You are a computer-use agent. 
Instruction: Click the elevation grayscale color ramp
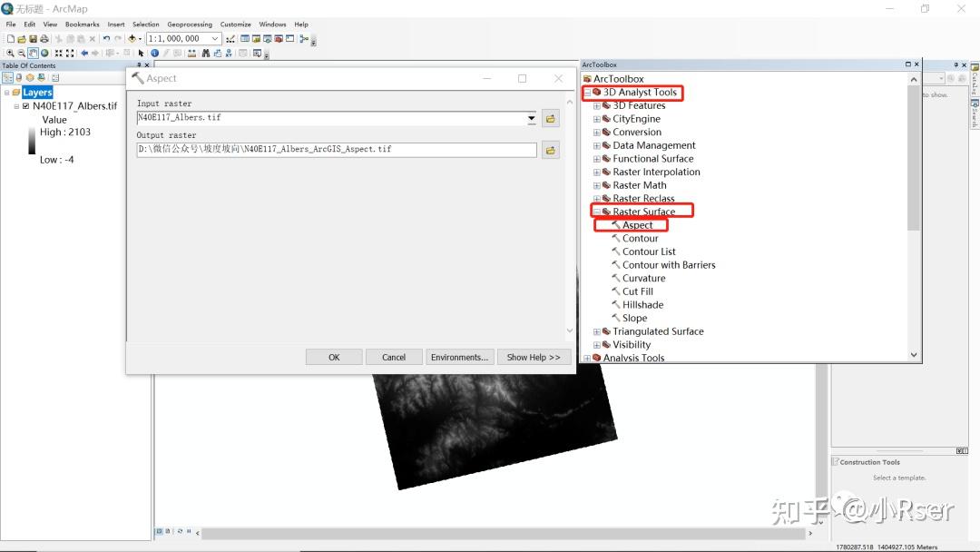(32, 141)
